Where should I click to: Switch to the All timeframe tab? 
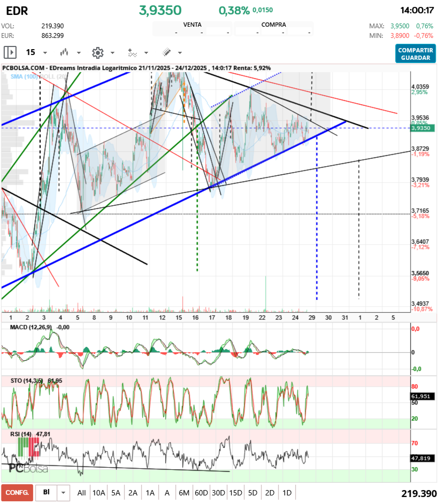[x=81, y=493]
